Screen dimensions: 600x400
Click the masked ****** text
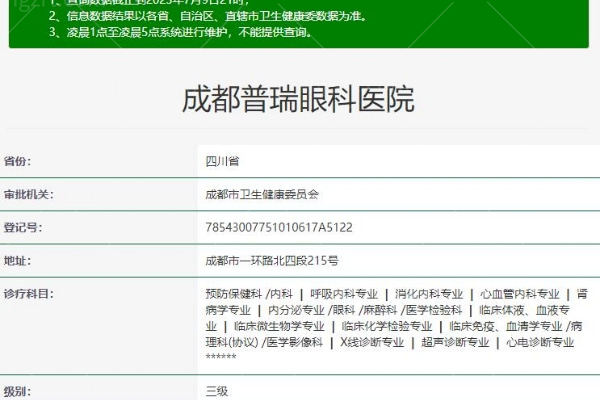pyautogui.click(x=221, y=357)
